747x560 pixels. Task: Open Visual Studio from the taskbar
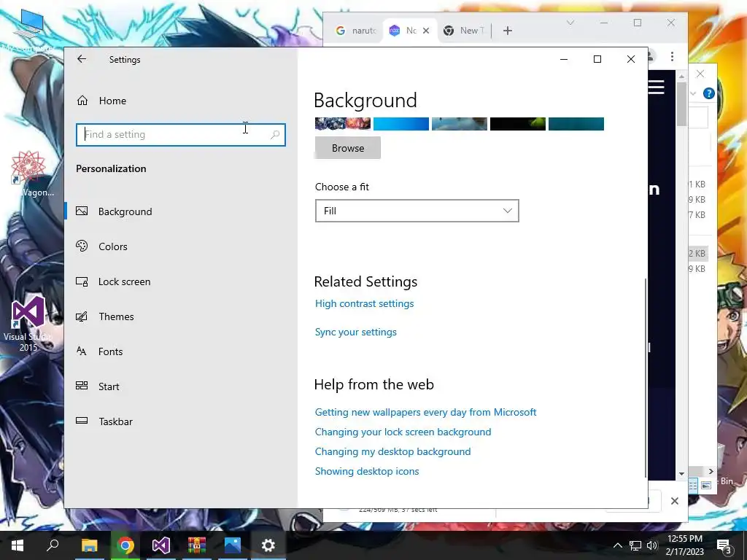click(161, 545)
